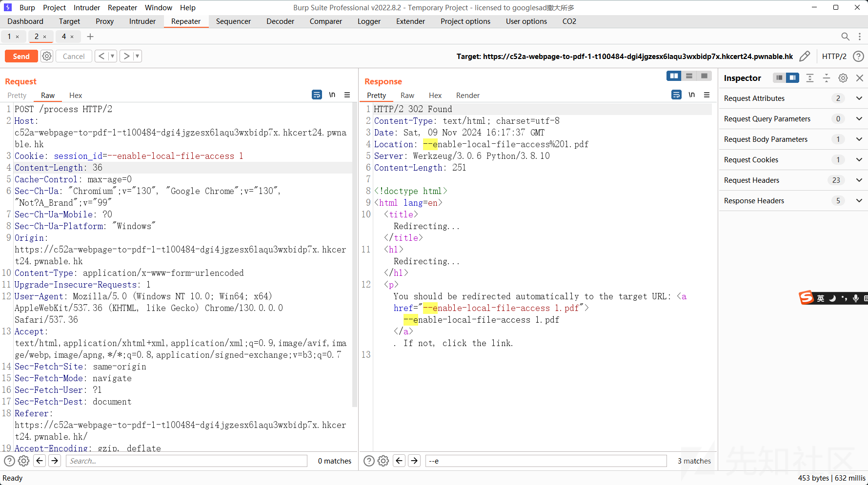
Task: Switch to Repeater tab 1
Action: pos(9,37)
